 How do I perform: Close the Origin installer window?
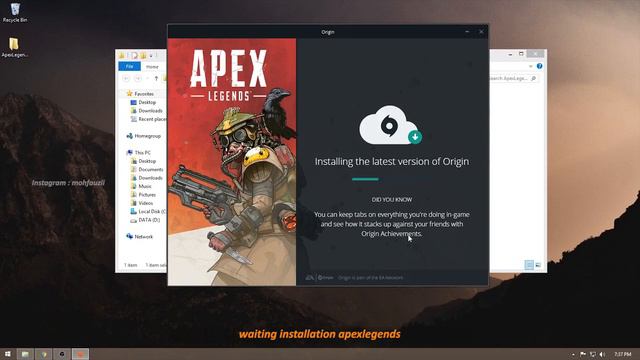[481, 31]
